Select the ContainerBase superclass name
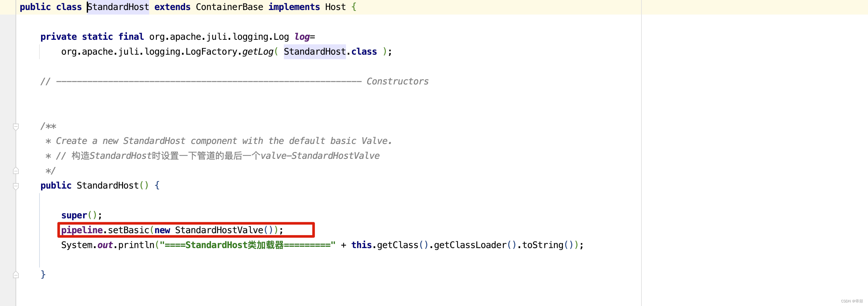The image size is (868, 306). pyautogui.click(x=229, y=7)
